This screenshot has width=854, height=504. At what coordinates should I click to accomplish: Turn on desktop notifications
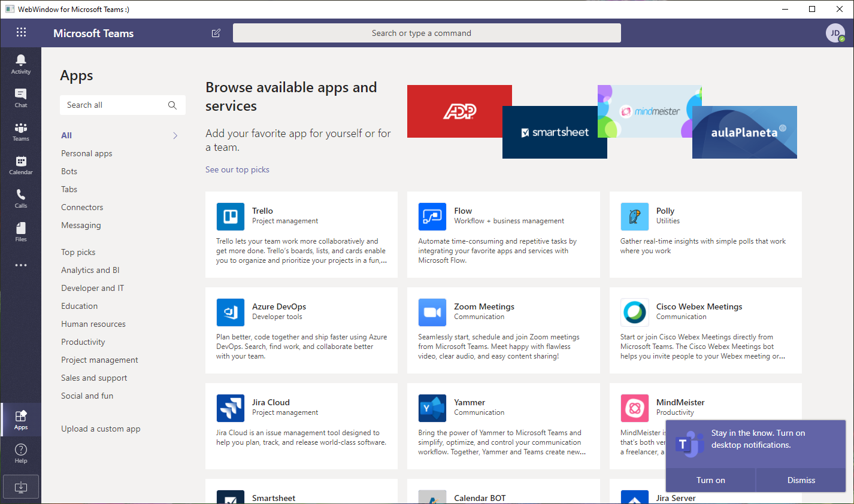(x=711, y=480)
